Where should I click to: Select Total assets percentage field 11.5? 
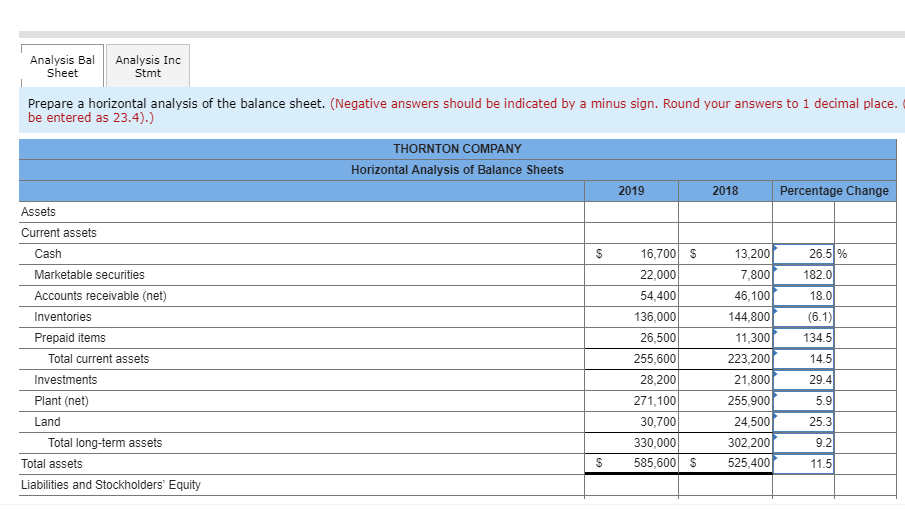click(x=803, y=464)
